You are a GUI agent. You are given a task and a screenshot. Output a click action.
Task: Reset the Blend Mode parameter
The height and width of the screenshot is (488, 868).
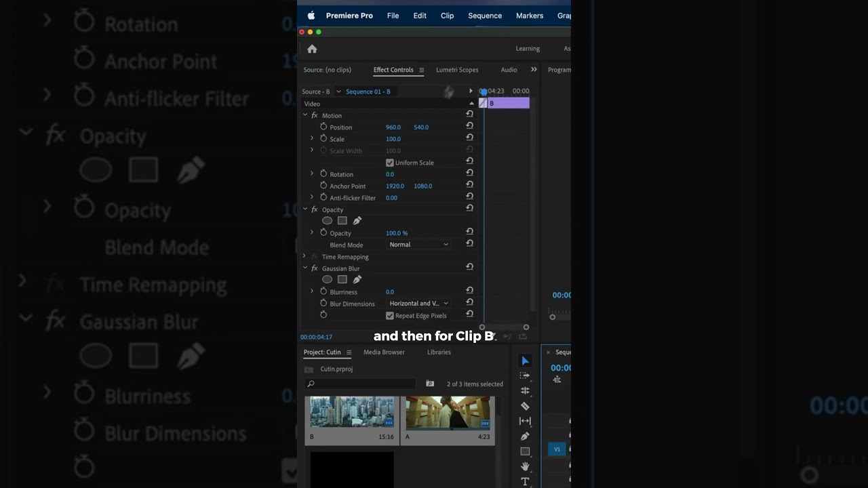point(469,243)
